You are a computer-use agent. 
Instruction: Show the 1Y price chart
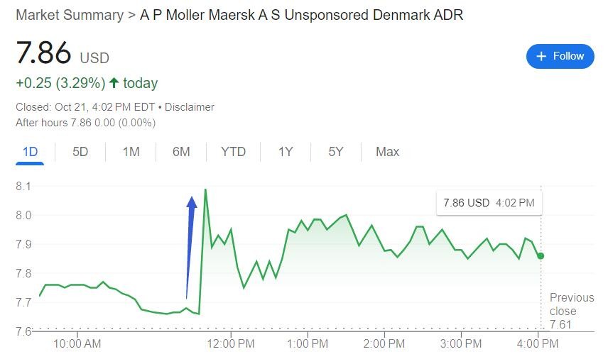pos(286,152)
